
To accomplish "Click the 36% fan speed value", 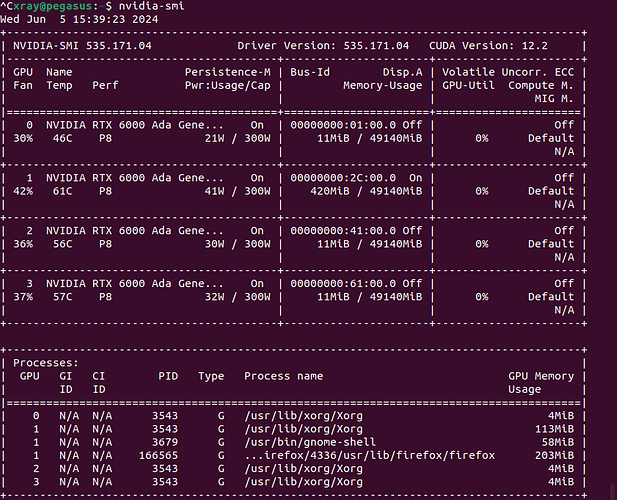I will [23, 244].
